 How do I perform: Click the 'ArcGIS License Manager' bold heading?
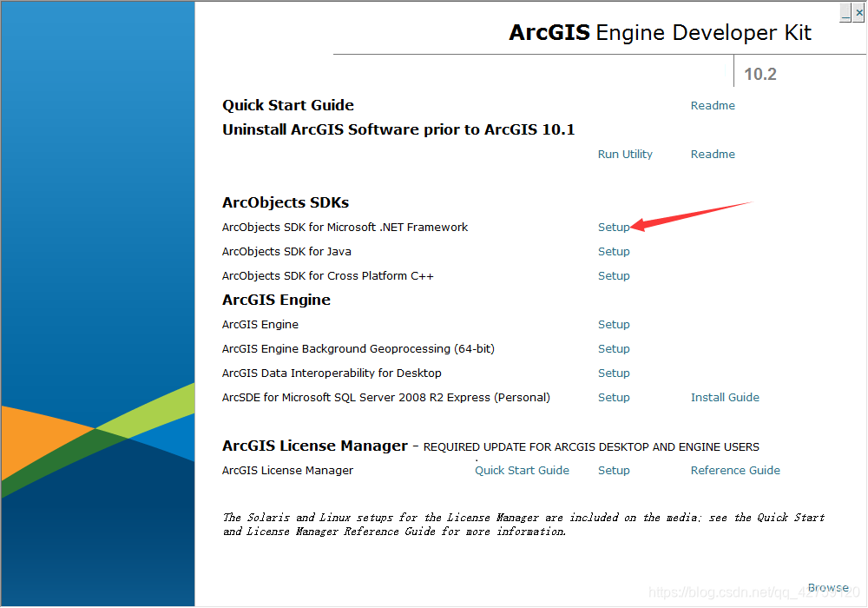[x=314, y=446]
